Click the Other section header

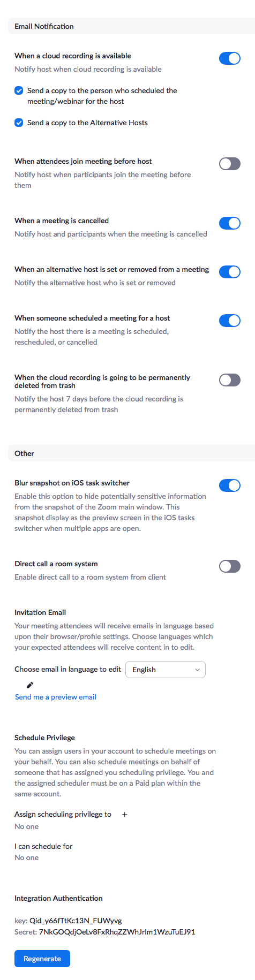click(24, 453)
